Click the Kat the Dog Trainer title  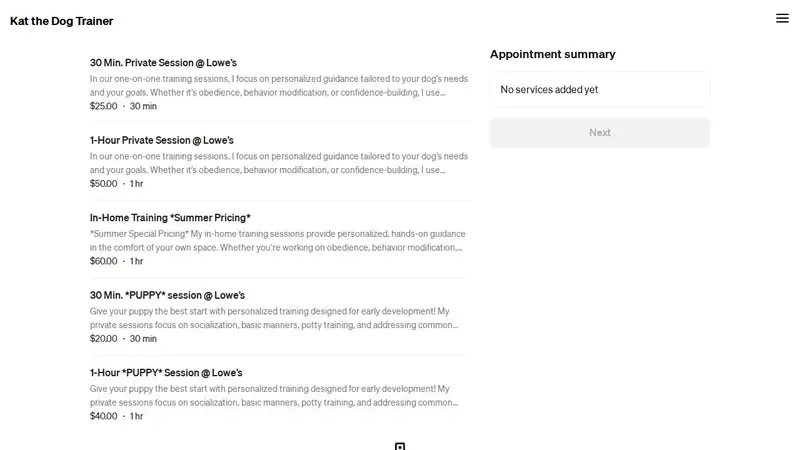tap(62, 21)
